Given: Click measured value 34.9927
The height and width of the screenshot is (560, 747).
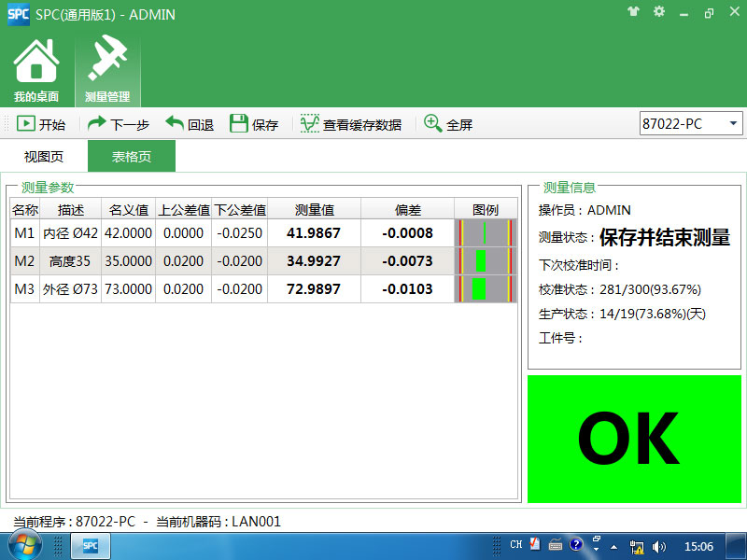Looking at the screenshot, I should point(314,261).
